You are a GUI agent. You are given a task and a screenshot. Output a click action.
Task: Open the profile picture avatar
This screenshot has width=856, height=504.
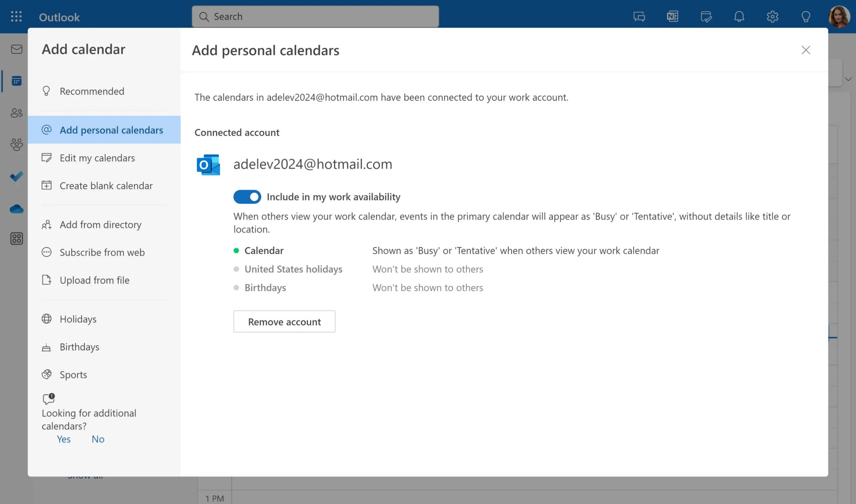tap(838, 17)
